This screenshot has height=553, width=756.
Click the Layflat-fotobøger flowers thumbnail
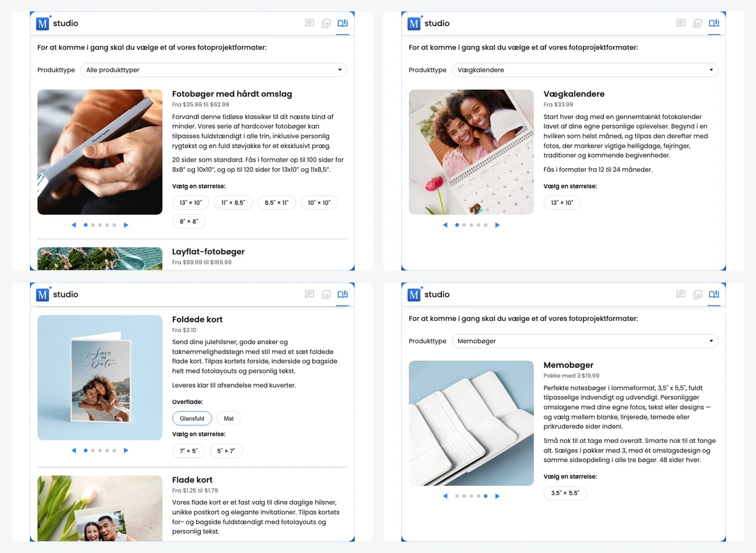(100, 259)
